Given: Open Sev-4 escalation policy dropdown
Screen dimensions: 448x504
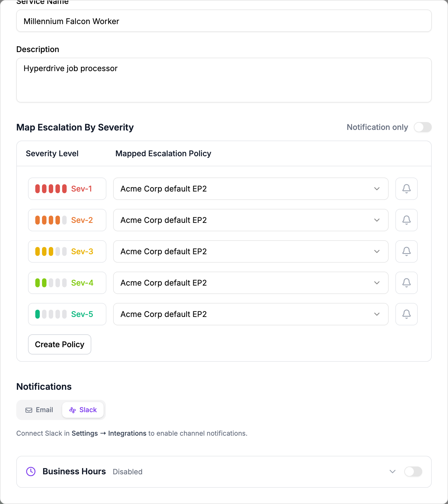Looking at the screenshot, I should (x=251, y=283).
